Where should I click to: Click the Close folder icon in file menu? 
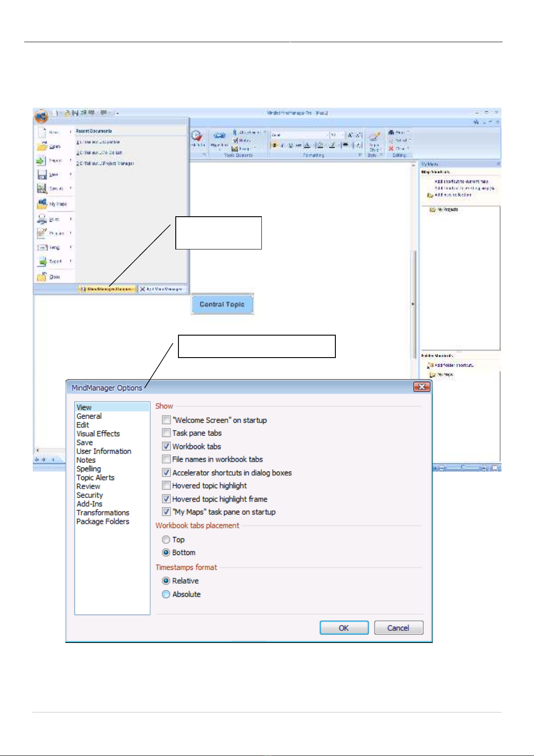[x=42, y=277]
